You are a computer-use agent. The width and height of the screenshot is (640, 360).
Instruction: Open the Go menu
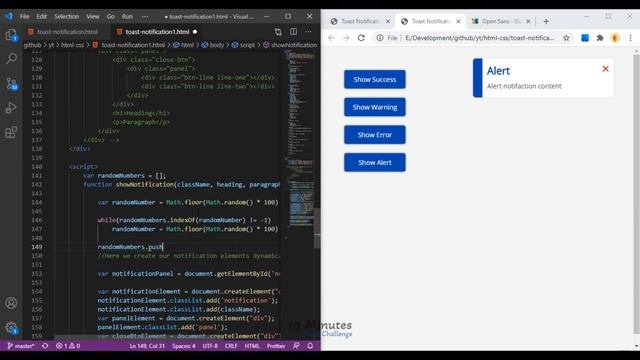coord(111,16)
